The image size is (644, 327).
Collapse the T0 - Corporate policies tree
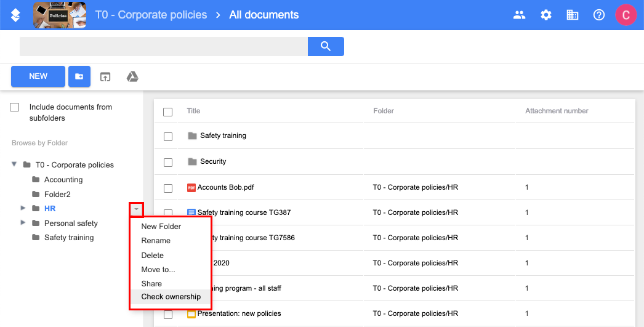14,164
